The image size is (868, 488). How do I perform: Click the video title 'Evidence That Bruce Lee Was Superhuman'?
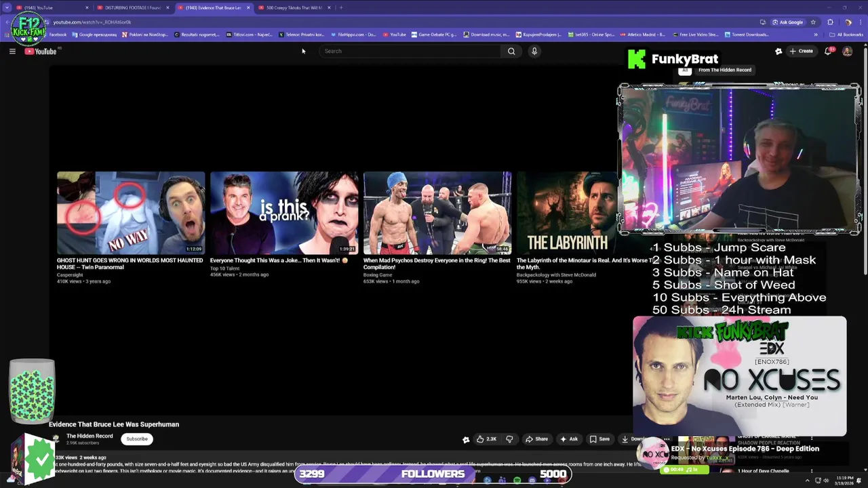pos(114,424)
